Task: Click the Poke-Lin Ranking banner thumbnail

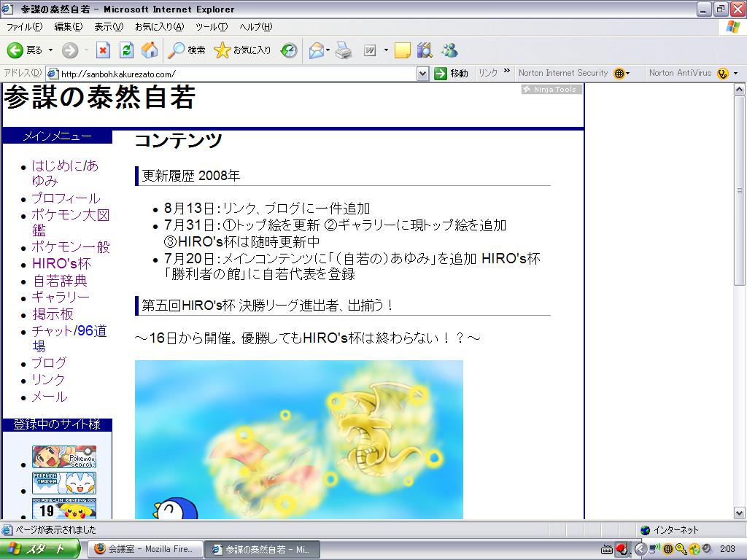Action: (64, 508)
